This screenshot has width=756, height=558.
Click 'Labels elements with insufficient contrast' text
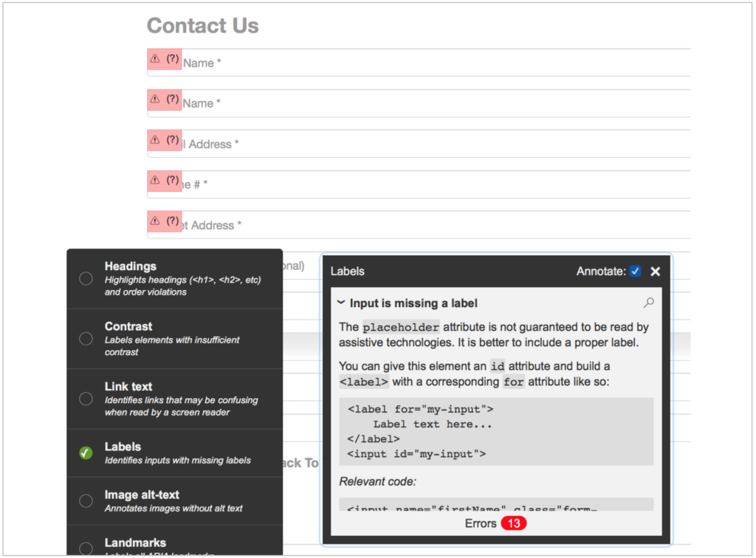click(172, 346)
